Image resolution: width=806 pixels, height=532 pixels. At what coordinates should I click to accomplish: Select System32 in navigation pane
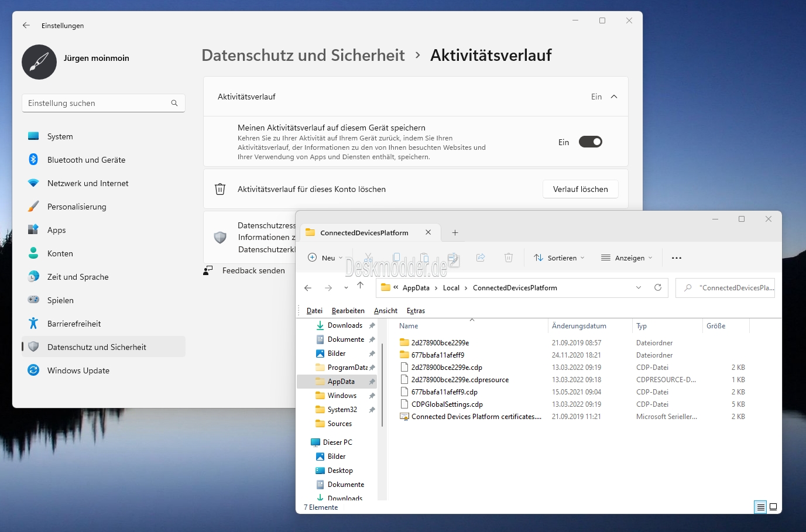337,410
